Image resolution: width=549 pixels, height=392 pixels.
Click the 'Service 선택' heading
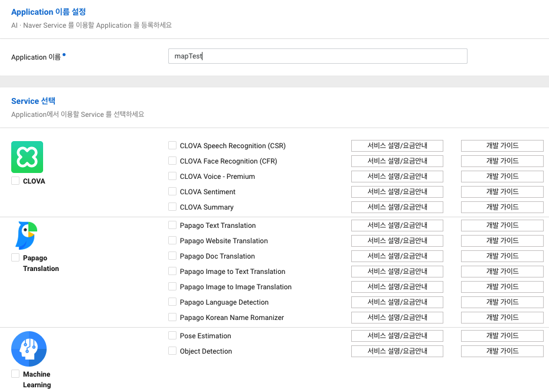click(x=33, y=101)
